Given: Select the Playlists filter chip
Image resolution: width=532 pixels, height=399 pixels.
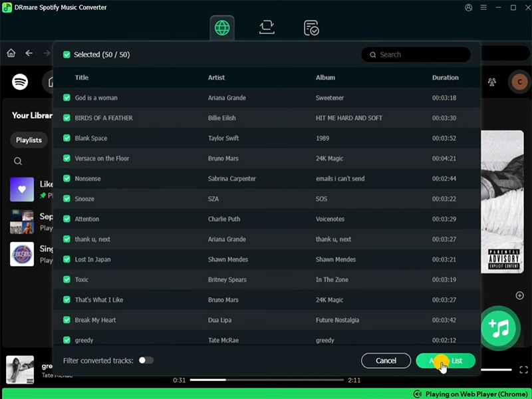Looking at the screenshot, I should tap(29, 140).
